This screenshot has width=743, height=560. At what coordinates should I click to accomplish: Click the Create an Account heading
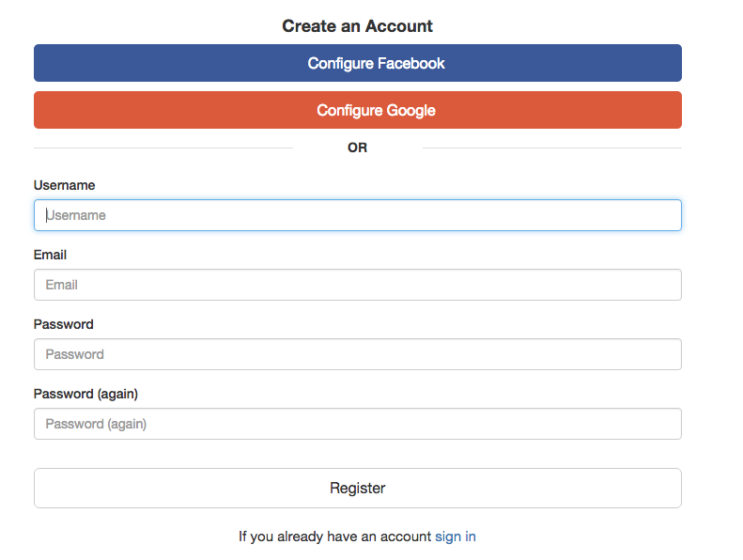357,26
